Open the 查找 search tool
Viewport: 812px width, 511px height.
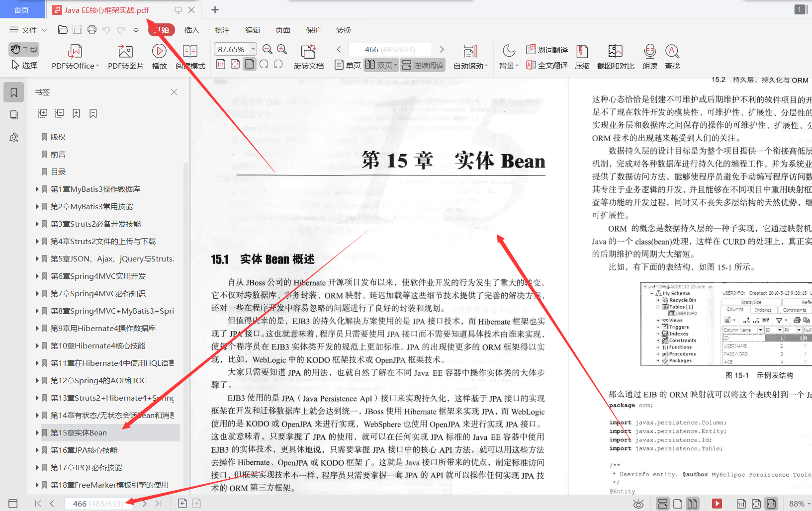pyautogui.click(x=672, y=57)
